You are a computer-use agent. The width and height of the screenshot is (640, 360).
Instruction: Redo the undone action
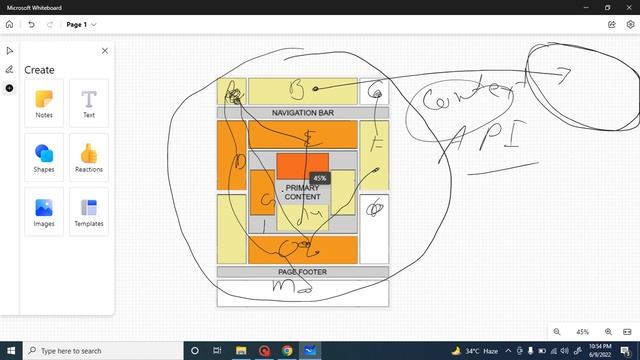pyautogui.click(x=50, y=24)
